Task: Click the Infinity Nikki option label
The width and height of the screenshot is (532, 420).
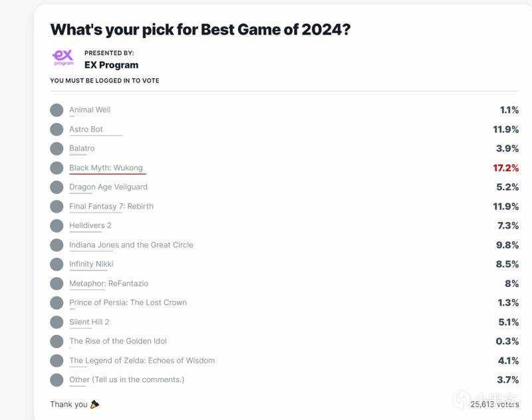Action: coord(91,264)
